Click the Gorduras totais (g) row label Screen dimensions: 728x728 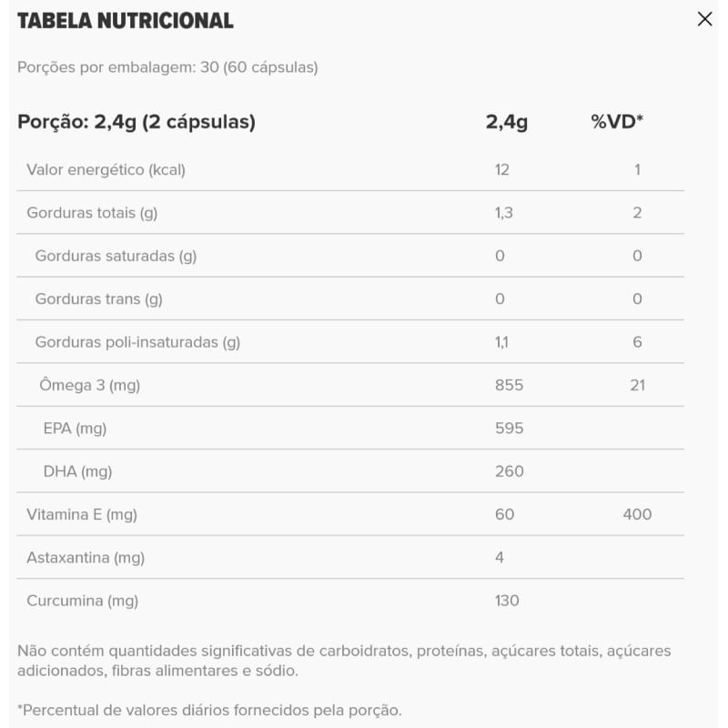click(92, 213)
